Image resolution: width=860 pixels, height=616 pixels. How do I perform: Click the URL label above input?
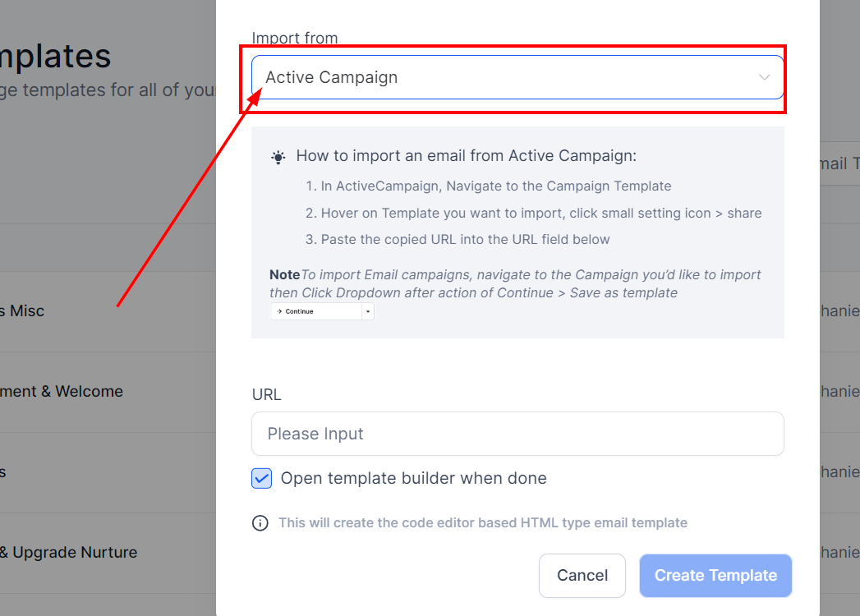(266, 395)
